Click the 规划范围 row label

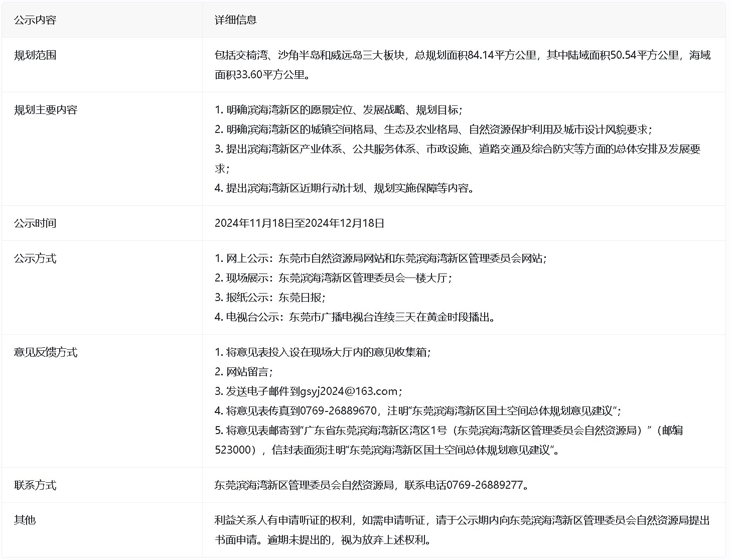pyautogui.click(x=35, y=55)
